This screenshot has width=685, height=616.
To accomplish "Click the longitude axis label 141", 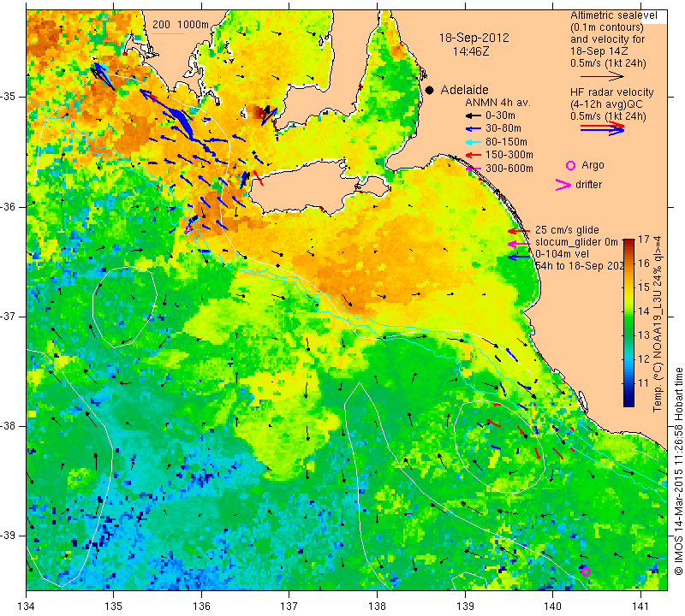I will pos(640,607).
